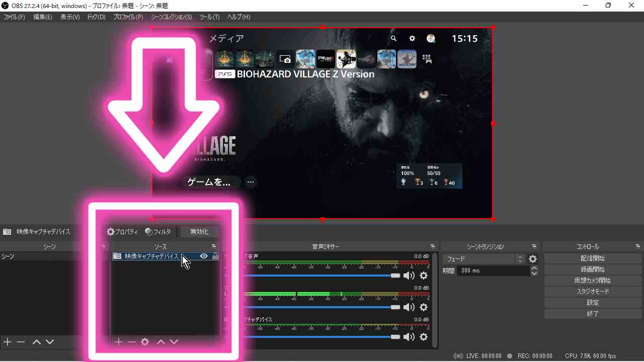Start recording with 録画開始
The image size is (644, 362).
593,269
